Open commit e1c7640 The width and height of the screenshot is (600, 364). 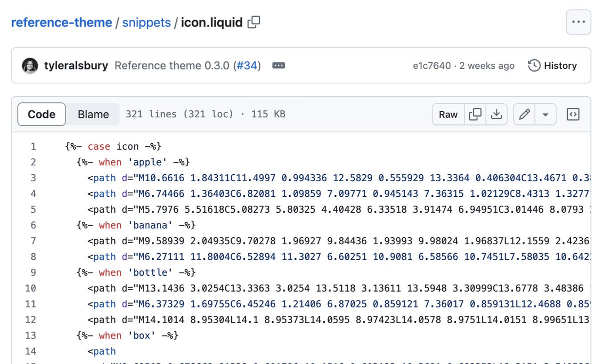click(431, 65)
